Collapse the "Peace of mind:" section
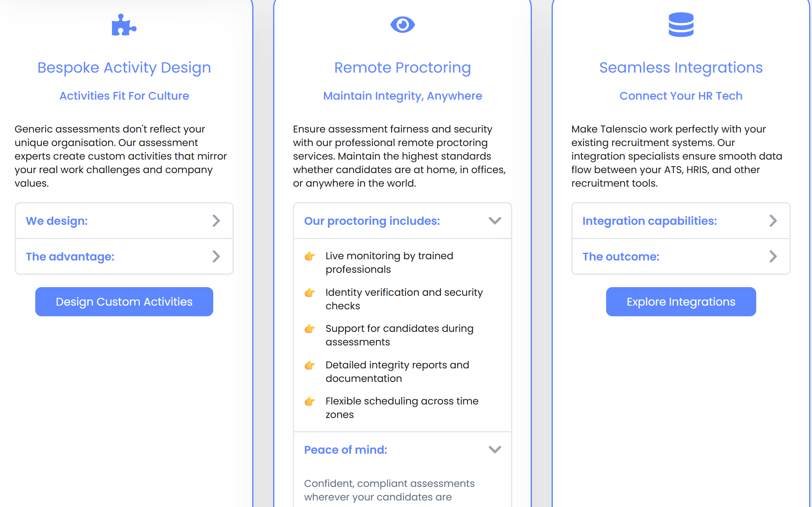This screenshot has width=812, height=507. [402, 450]
